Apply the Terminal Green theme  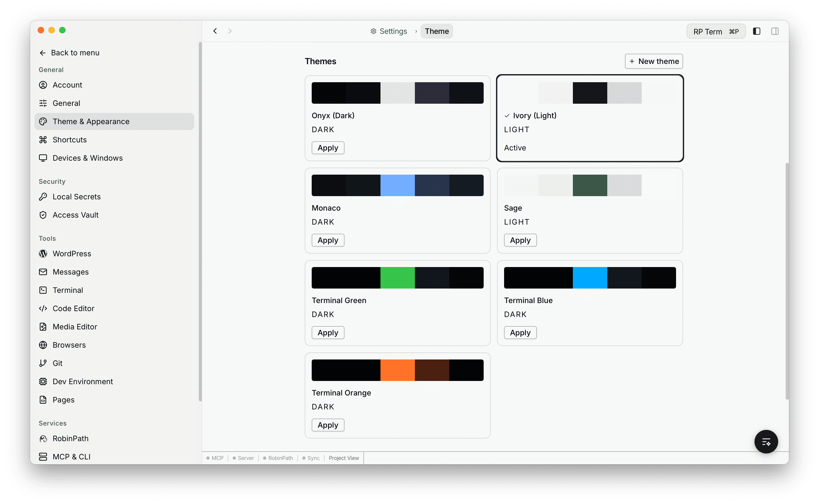pyautogui.click(x=328, y=332)
